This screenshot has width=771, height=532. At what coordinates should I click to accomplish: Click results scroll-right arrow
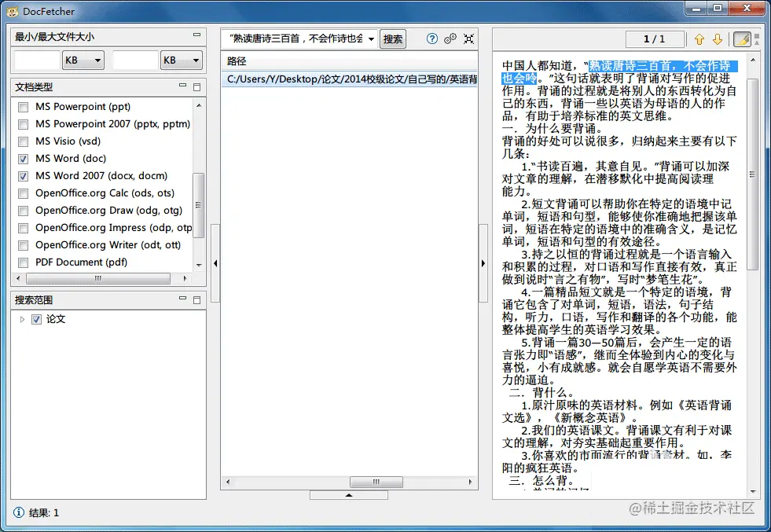click(471, 482)
